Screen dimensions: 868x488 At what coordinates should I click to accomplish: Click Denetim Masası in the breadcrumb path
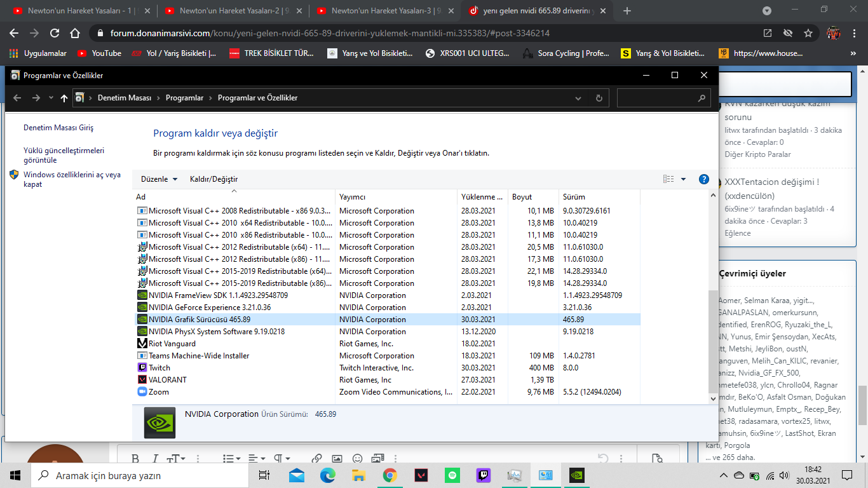(x=125, y=98)
